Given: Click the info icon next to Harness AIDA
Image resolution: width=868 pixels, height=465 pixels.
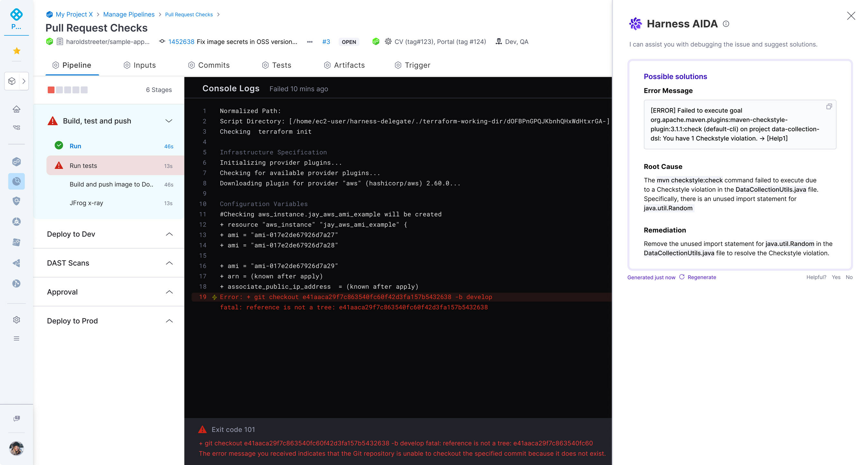Looking at the screenshot, I should pyautogui.click(x=726, y=24).
